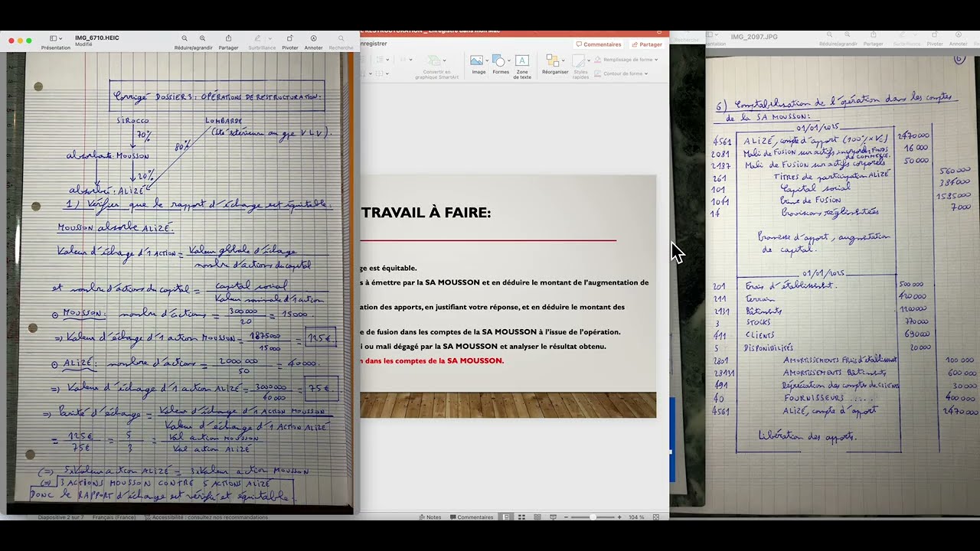Toggle the Notes pane in PowerPoint status bar
Image resolution: width=980 pixels, height=551 pixels.
[430, 517]
